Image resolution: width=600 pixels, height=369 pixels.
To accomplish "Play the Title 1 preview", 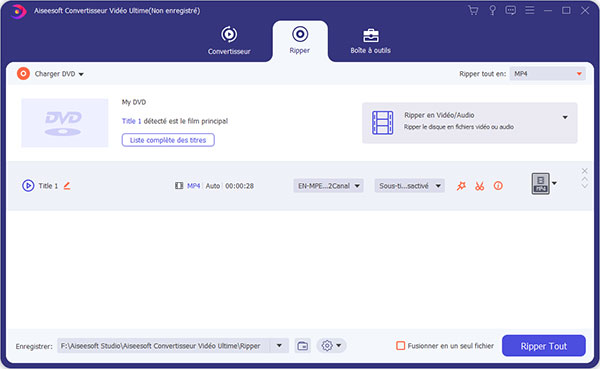I will (x=28, y=186).
